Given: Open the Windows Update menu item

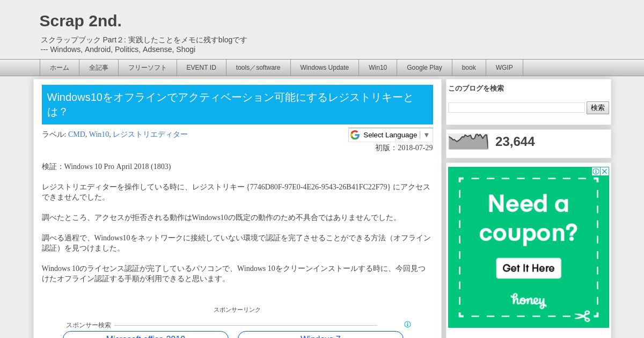Looking at the screenshot, I should pos(325,68).
